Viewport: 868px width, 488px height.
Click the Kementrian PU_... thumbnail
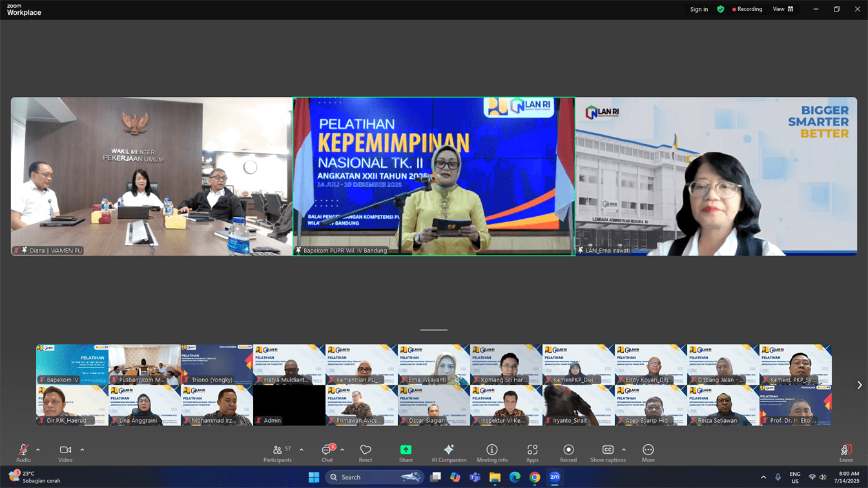[x=362, y=365]
